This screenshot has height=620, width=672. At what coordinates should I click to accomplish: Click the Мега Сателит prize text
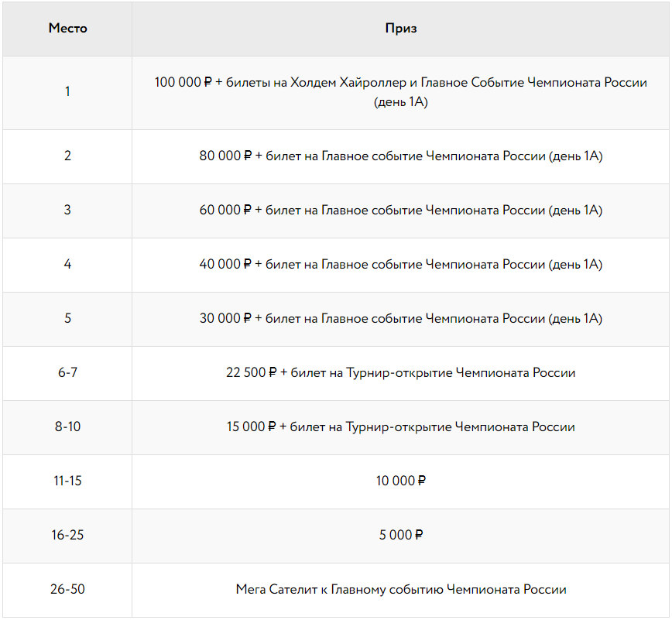coord(401,589)
